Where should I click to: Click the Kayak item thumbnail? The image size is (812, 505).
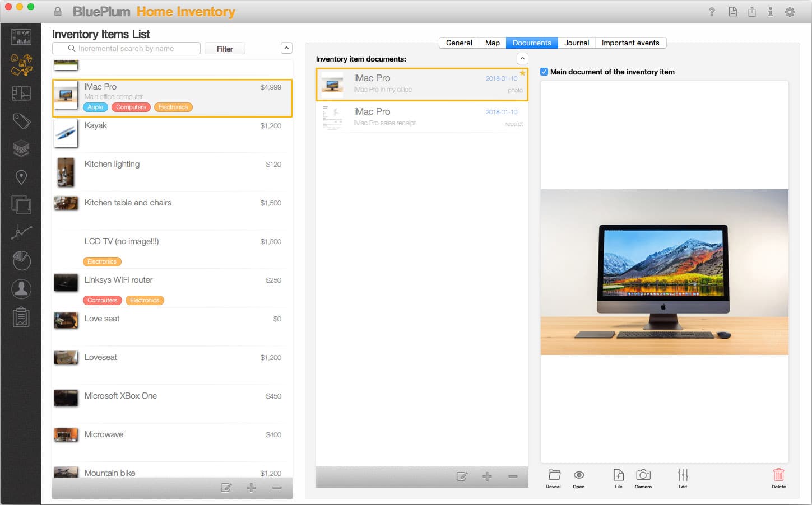tap(66, 133)
